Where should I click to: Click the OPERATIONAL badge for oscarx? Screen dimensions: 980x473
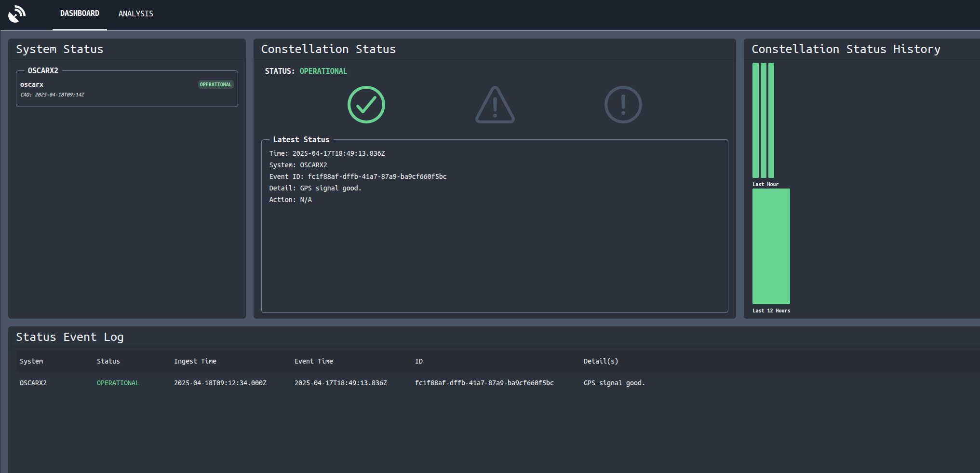(216, 84)
